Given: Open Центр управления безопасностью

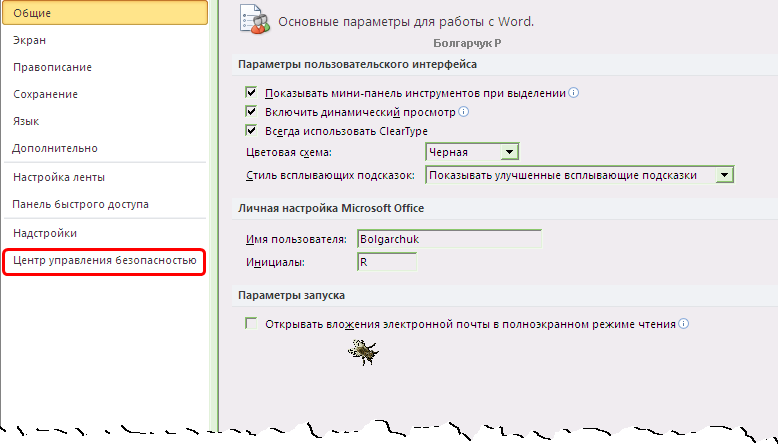Looking at the screenshot, I should (105, 260).
